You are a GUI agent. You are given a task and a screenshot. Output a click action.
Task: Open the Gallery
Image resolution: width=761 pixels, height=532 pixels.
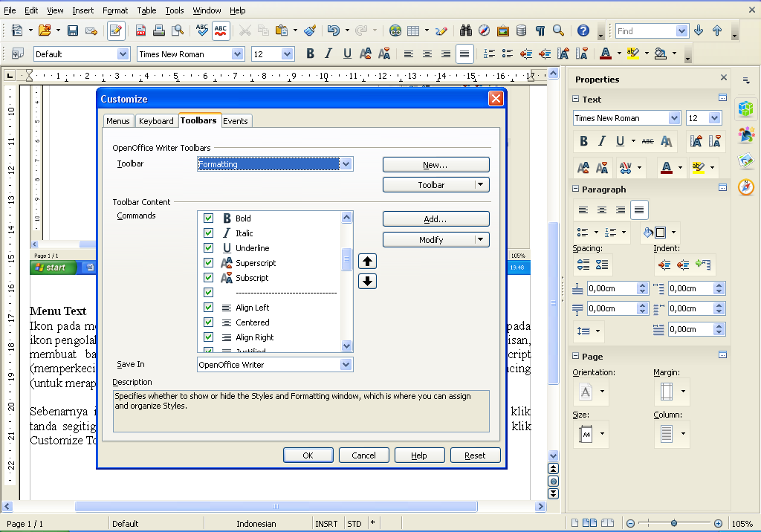pyautogui.click(x=503, y=31)
